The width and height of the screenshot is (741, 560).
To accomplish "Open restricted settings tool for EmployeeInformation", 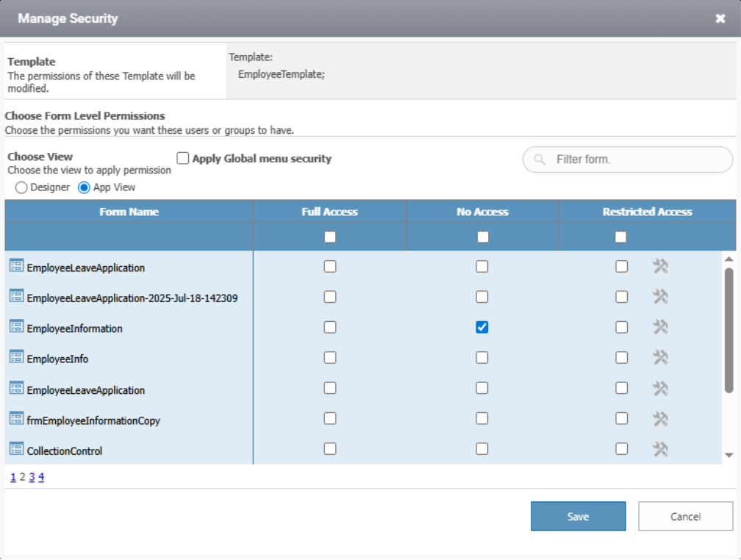I will (660, 327).
